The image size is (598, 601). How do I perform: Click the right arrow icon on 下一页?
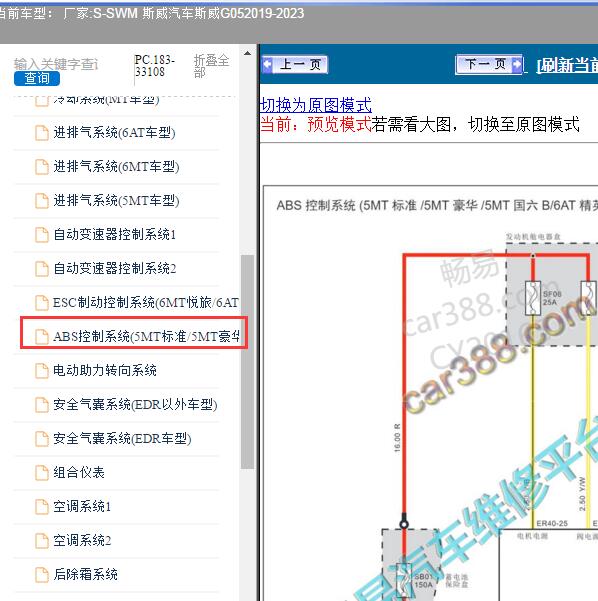click(516, 64)
